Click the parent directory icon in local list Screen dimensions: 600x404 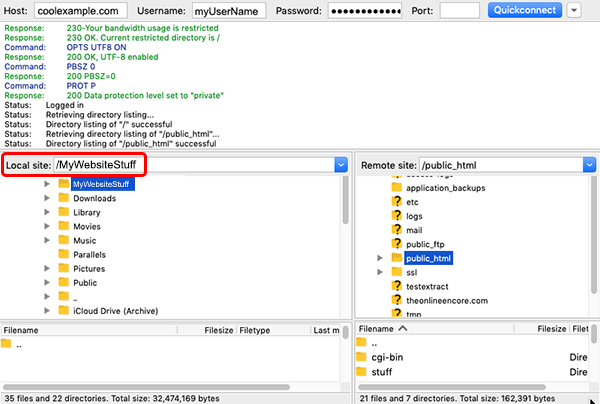pos(6,344)
